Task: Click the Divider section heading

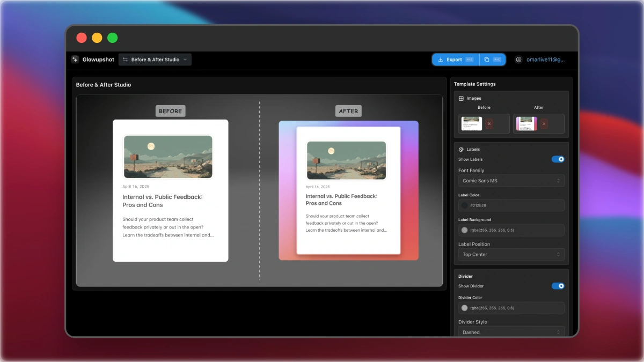Action: coord(465,276)
